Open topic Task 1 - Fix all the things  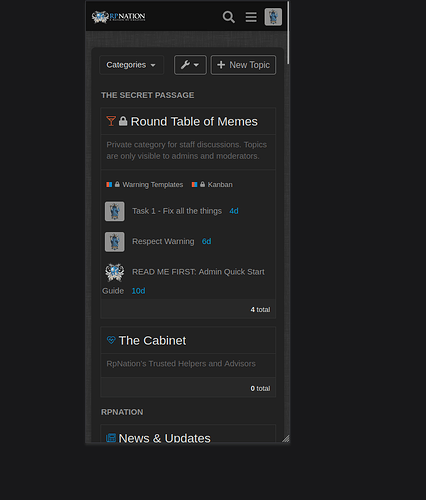click(177, 211)
